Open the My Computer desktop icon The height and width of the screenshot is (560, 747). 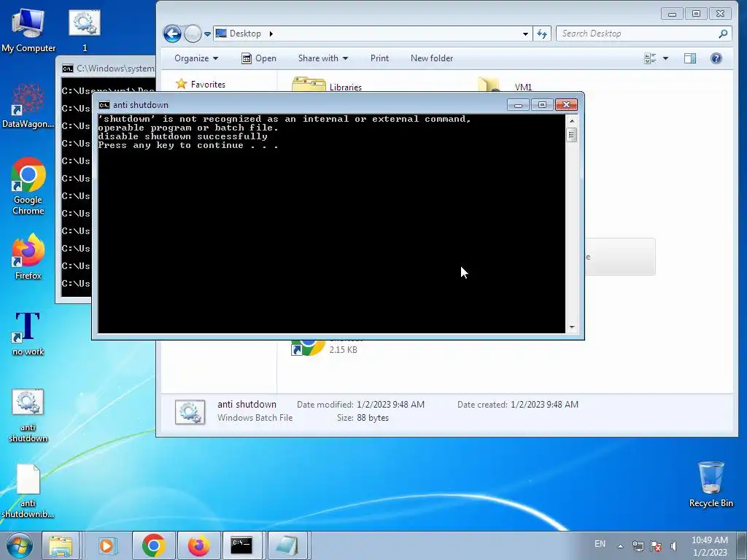tap(28, 29)
